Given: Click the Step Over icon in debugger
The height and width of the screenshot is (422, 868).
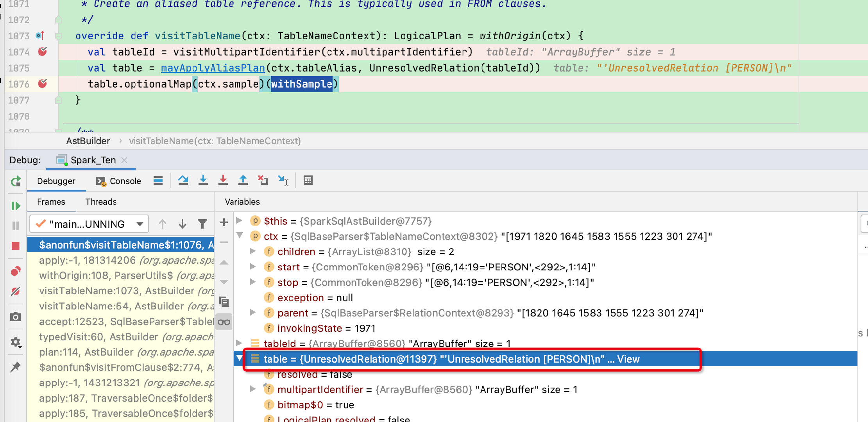Looking at the screenshot, I should pos(184,181).
